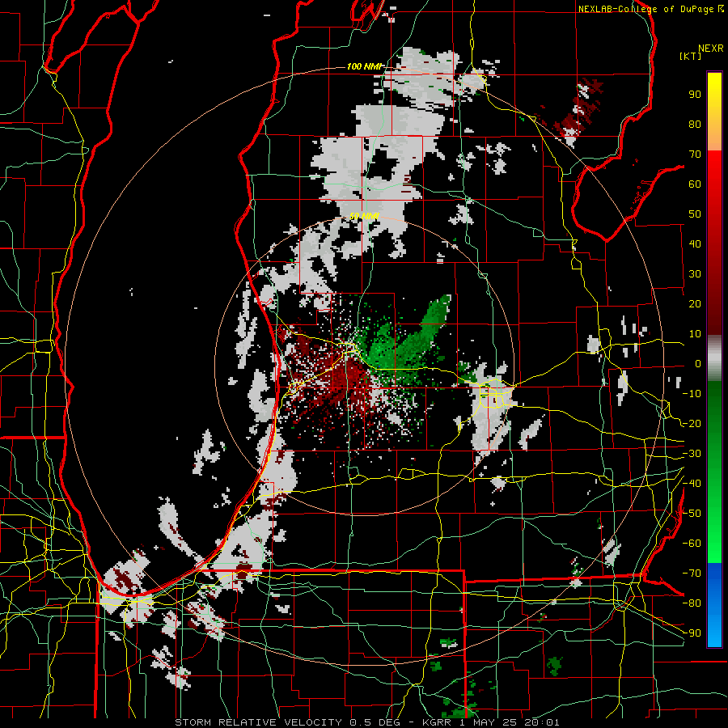This screenshot has height=728, width=728.
Task: Click the blue bottom segment of color bar
Action: coord(714,604)
